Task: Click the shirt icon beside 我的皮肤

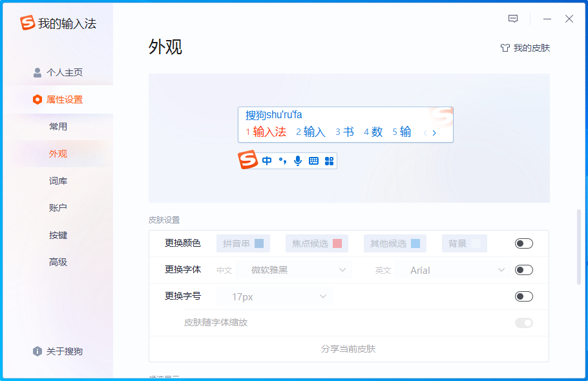Action: point(505,48)
